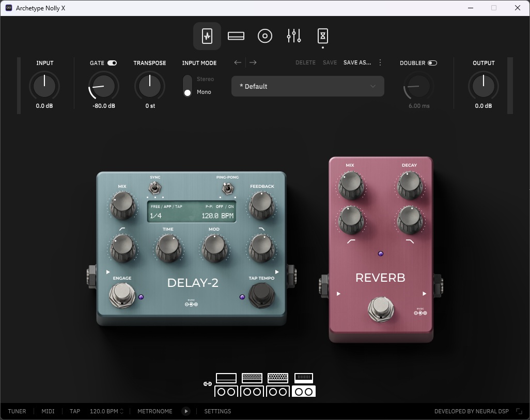This screenshot has height=420, width=530.
Task: Click the Reverb high-cut filter knob
Action: click(410, 220)
